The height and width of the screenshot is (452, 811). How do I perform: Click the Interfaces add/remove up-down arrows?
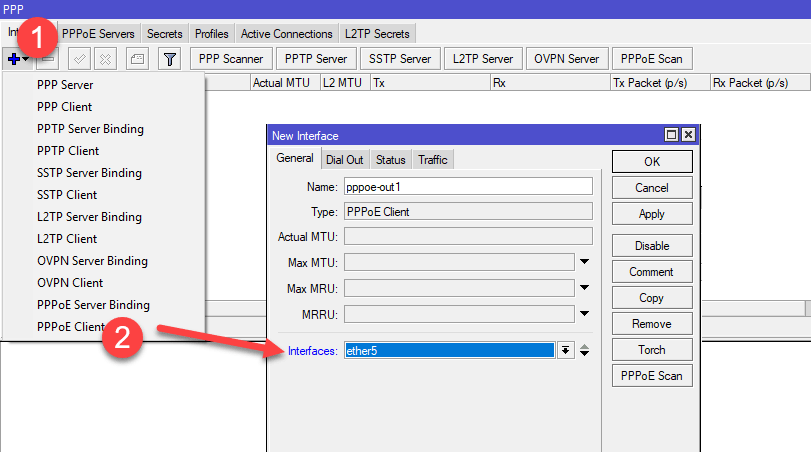(x=584, y=351)
